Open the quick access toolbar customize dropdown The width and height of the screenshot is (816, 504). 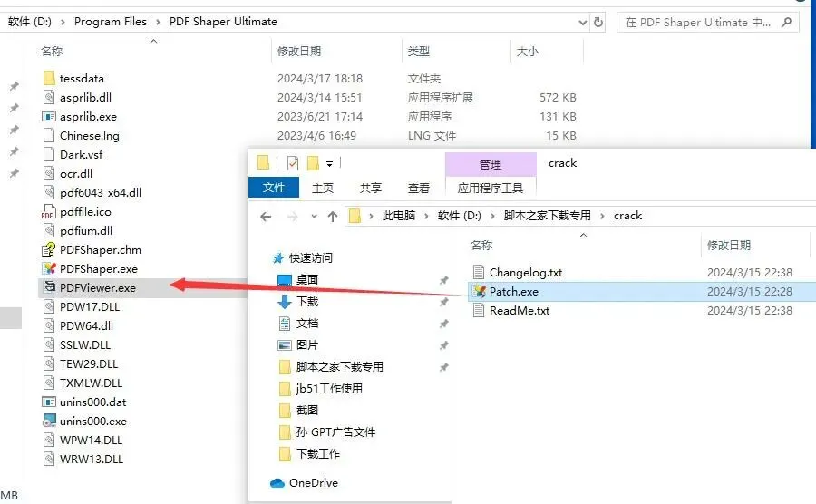click(329, 164)
